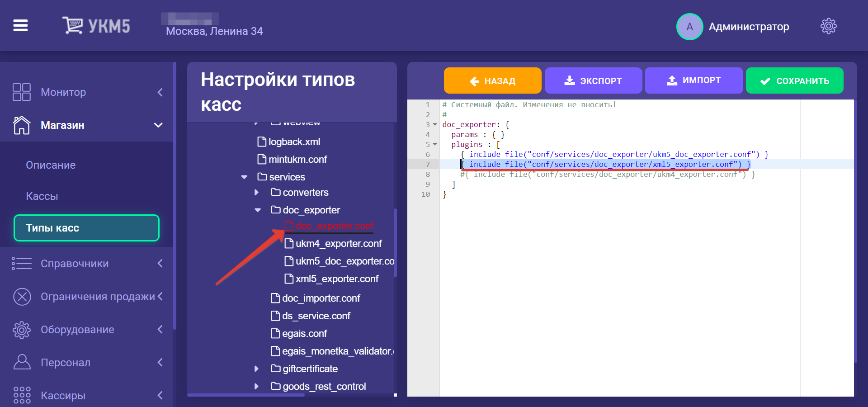The height and width of the screenshot is (407, 868).
Task: Click the ds_service.conf file icon
Action: click(275, 316)
